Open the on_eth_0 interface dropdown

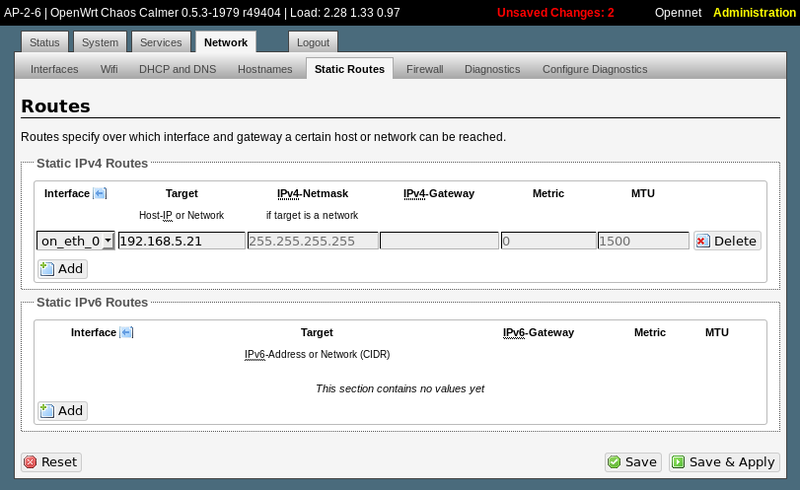pos(76,241)
